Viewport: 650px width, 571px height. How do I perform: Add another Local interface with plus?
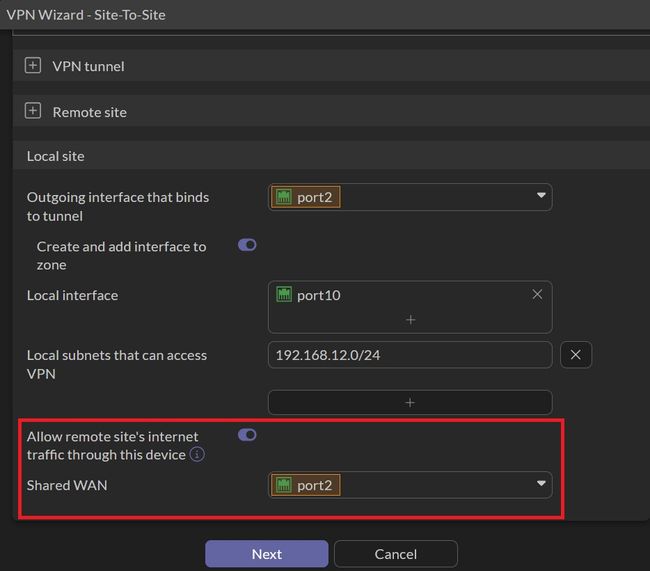click(x=410, y=320)
